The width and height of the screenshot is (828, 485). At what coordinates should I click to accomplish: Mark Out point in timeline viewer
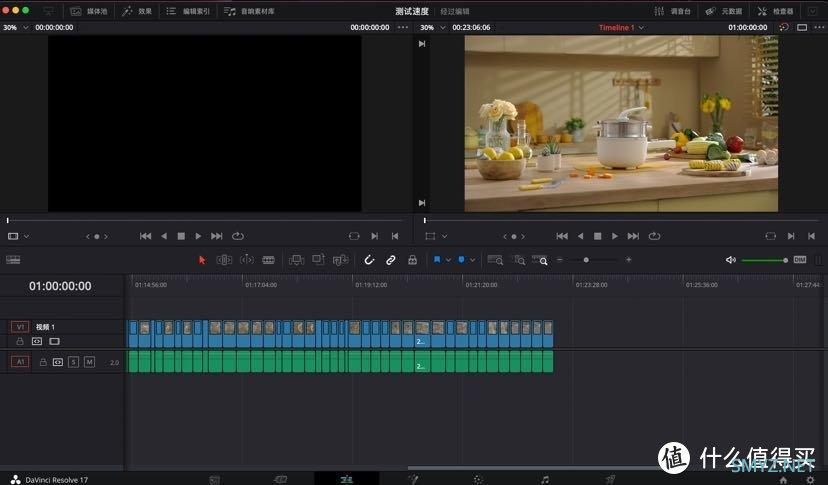[812, 236]
